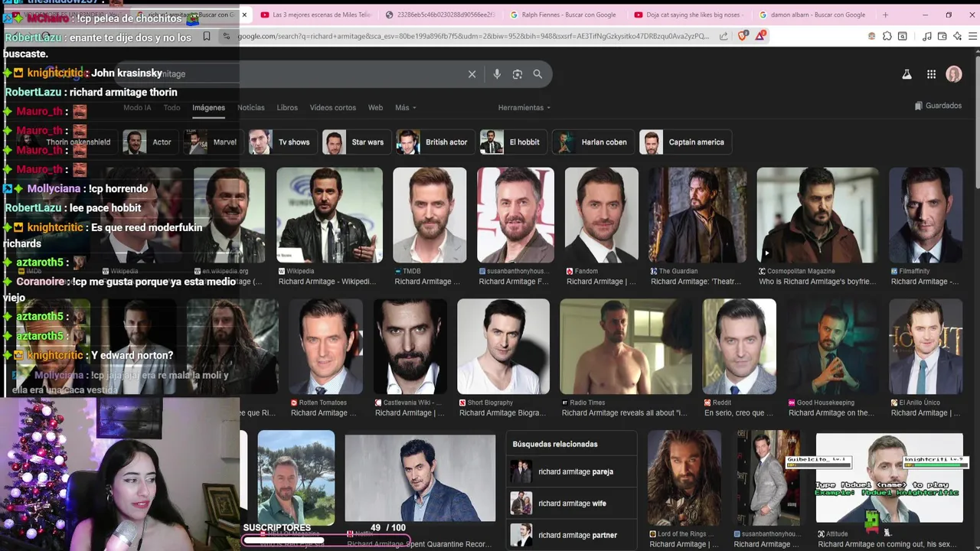Open a new tab with the plus button
980x551 pixels.
point(885,15)
